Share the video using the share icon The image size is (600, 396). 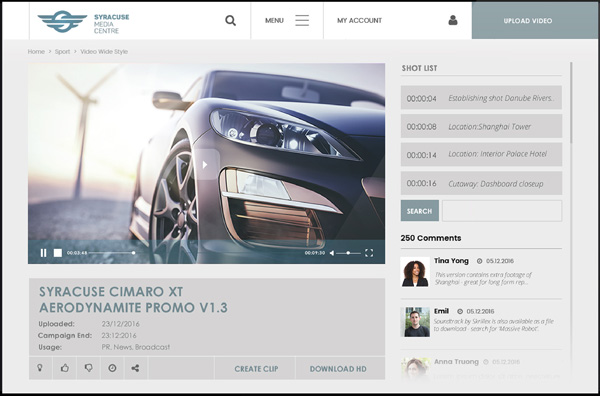(135, 368)
